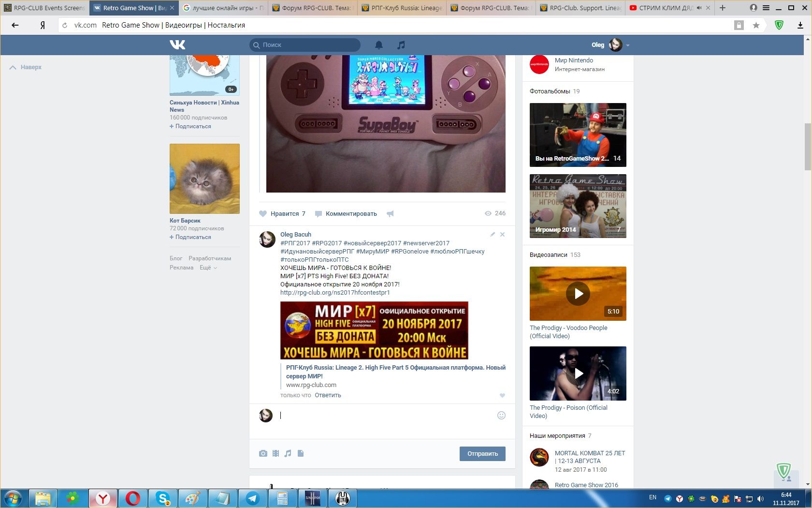Open Мир Nintendo store link
This screenshot has height=508, width=812.
pyautogui.click(x=574, y=60)
